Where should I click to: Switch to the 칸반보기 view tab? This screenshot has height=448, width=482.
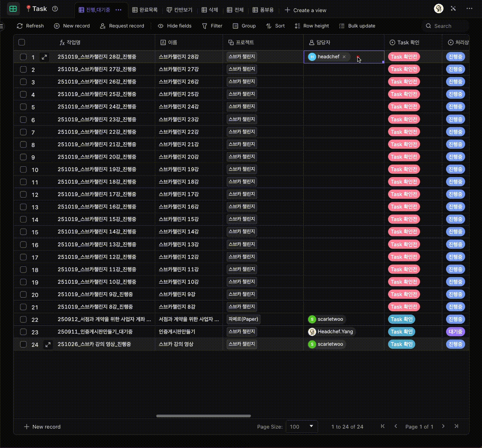point(179,10)
